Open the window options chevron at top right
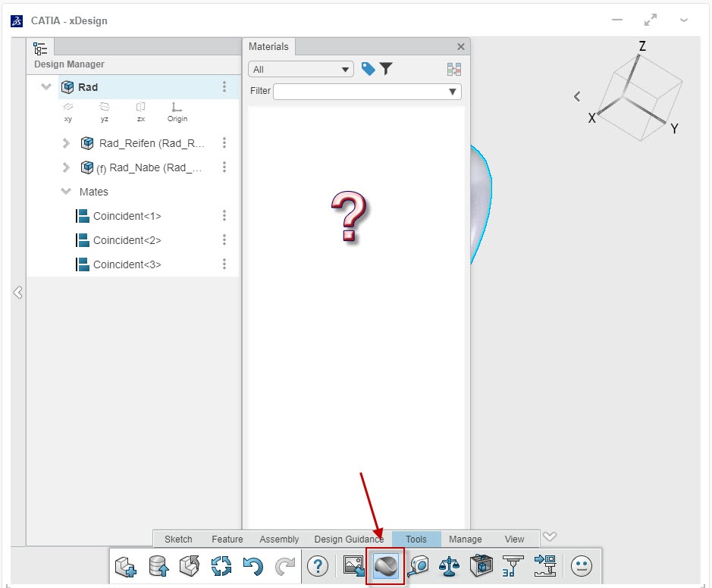The height and width of the screenshot is (588, 712). (x=683, y=20)
